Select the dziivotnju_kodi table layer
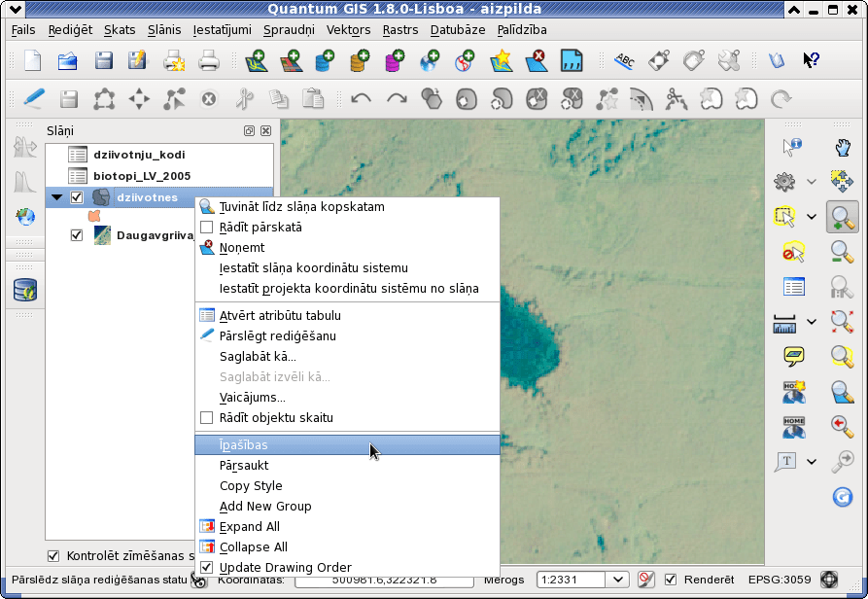This screenshot has width=868, height=599. click(139, 155)
